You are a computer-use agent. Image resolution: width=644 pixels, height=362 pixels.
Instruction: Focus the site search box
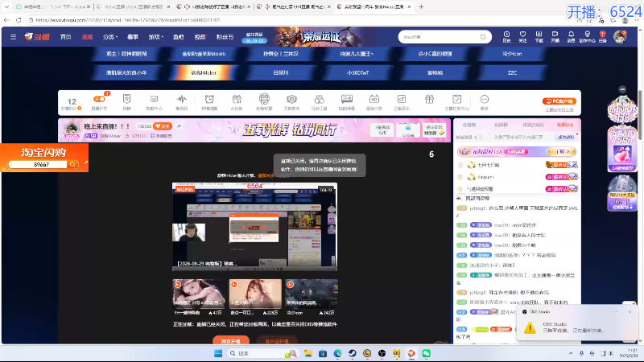[440, 37]
